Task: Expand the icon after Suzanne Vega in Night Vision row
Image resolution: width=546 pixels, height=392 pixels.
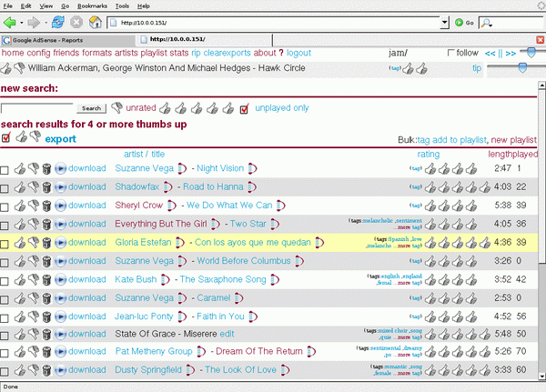Action: (x=182, y=168)
